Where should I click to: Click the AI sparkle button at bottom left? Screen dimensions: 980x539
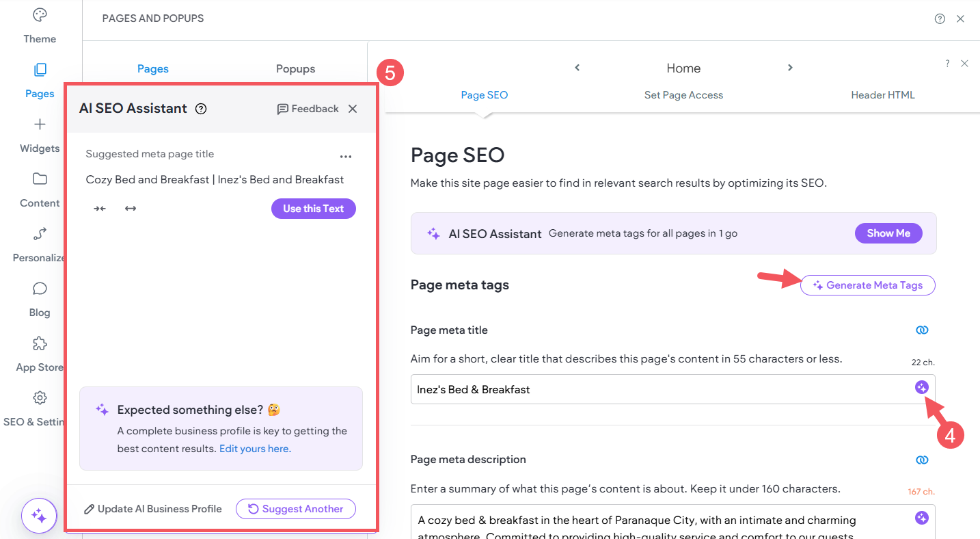tap(39, 516)
